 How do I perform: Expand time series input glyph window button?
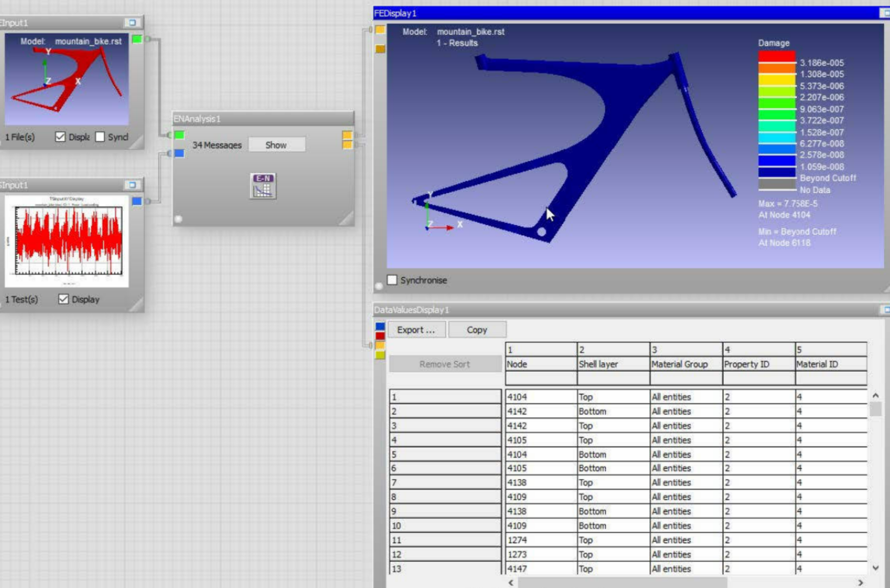131,185
